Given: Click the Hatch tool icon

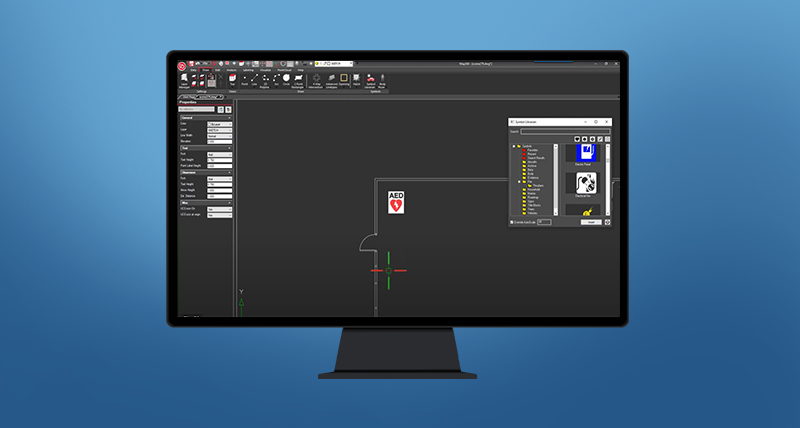Looking at the screenshot, I should click(356, 78).
